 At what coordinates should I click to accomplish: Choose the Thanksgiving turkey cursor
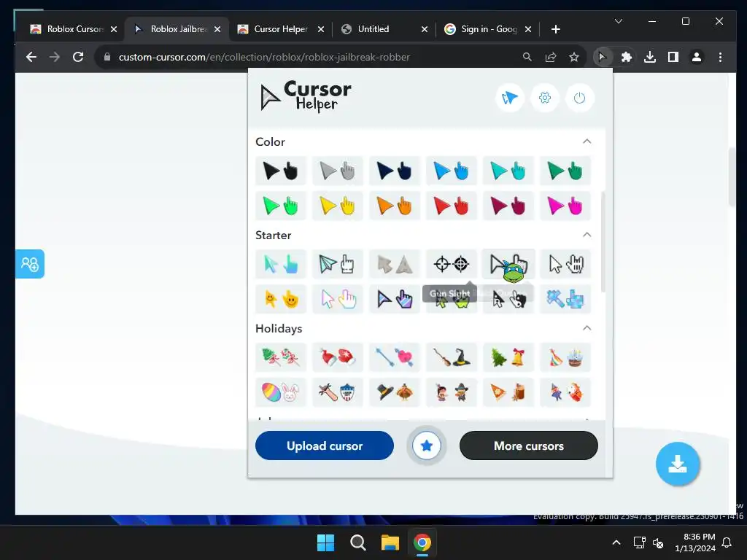[395, 392]
